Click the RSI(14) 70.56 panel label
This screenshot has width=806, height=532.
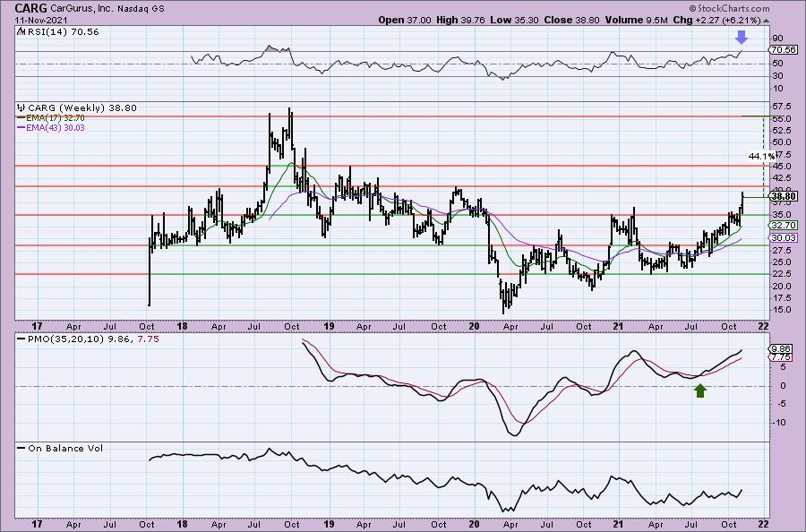click(x=63, y=31)
